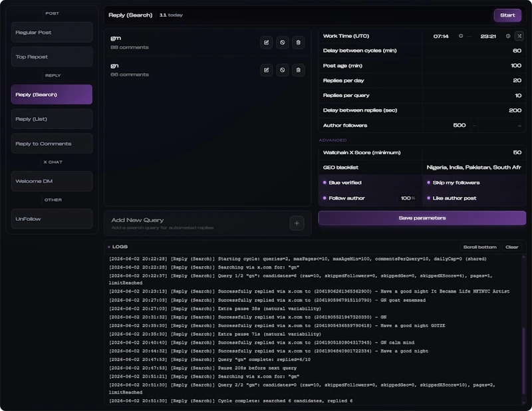Viewport: 532px width, 411px height.
Task: Click Save parameters button
Action: tap(422, 218)
